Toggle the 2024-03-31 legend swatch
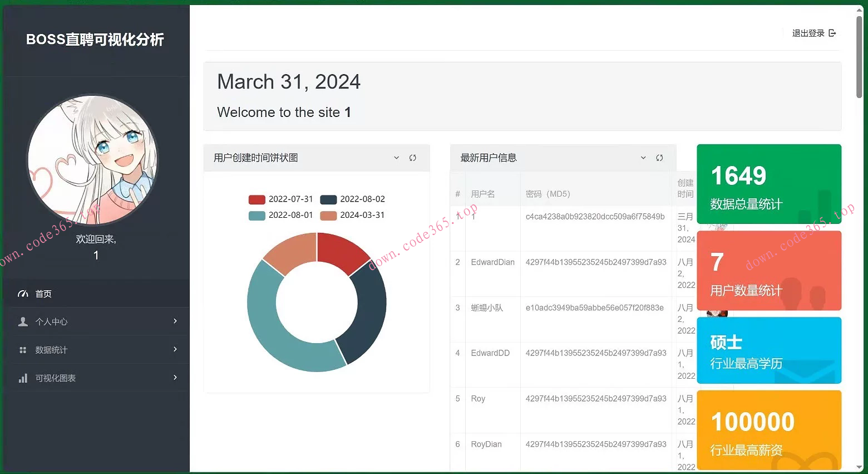The height and width of the screenshot is (474, 868). (328, 216)
